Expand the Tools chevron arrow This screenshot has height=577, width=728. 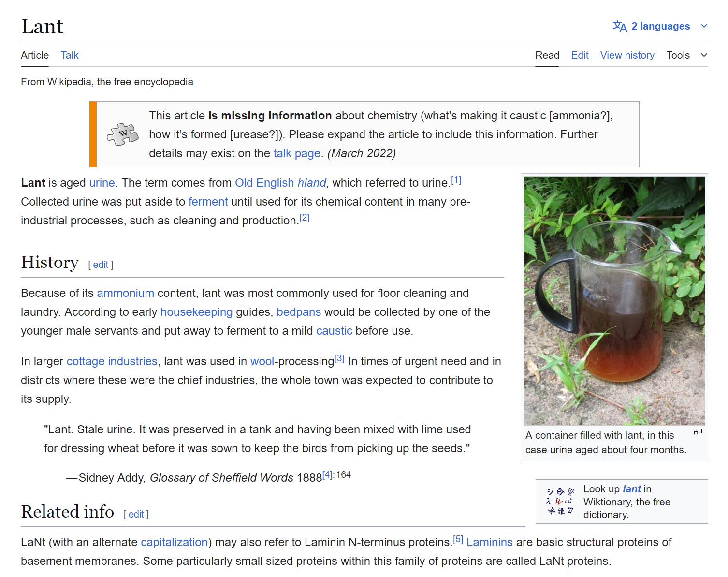(704, 55)
